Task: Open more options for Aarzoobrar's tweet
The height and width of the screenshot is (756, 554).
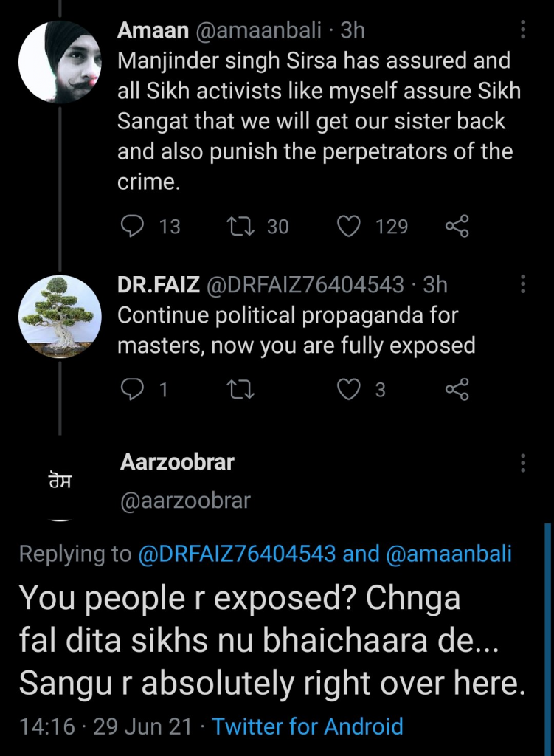Action: [523, 463]
